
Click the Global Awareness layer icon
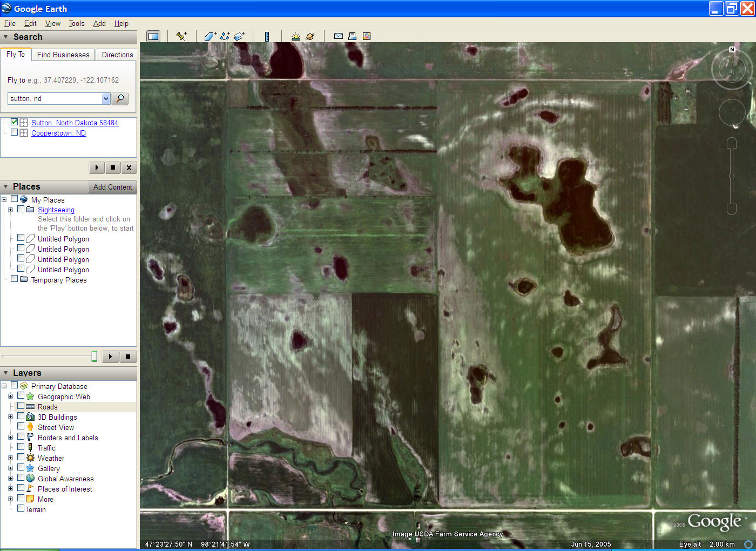coord(30,479)
